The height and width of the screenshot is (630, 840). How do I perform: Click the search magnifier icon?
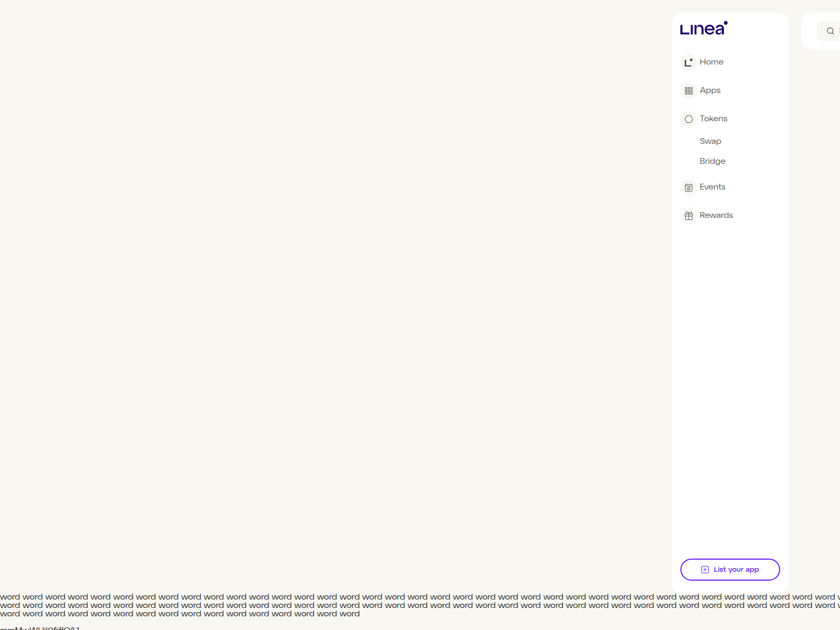click(x=829, y=31)
